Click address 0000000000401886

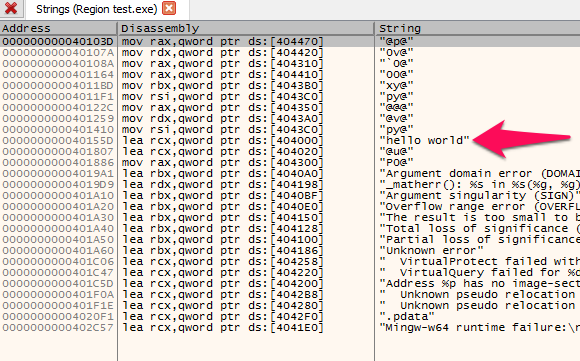[58, 162]
